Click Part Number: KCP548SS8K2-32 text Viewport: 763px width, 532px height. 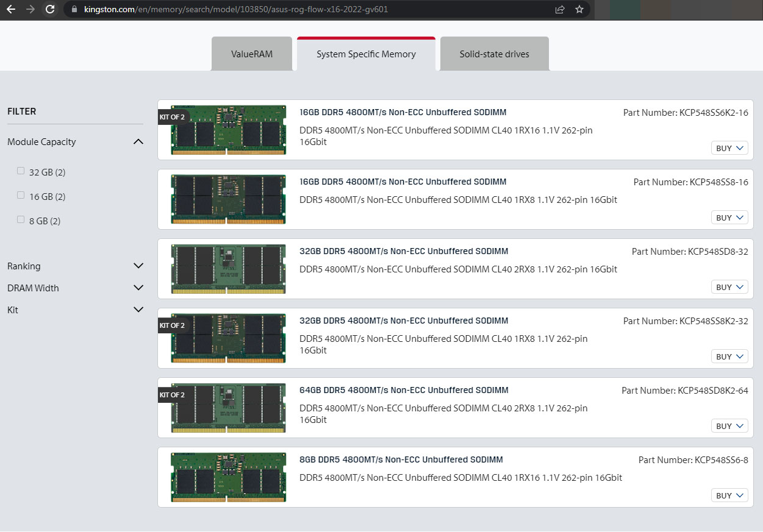point(686,321)
